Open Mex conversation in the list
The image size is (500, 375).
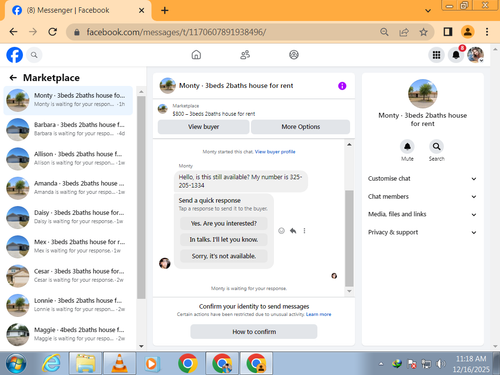coord(68,247)
